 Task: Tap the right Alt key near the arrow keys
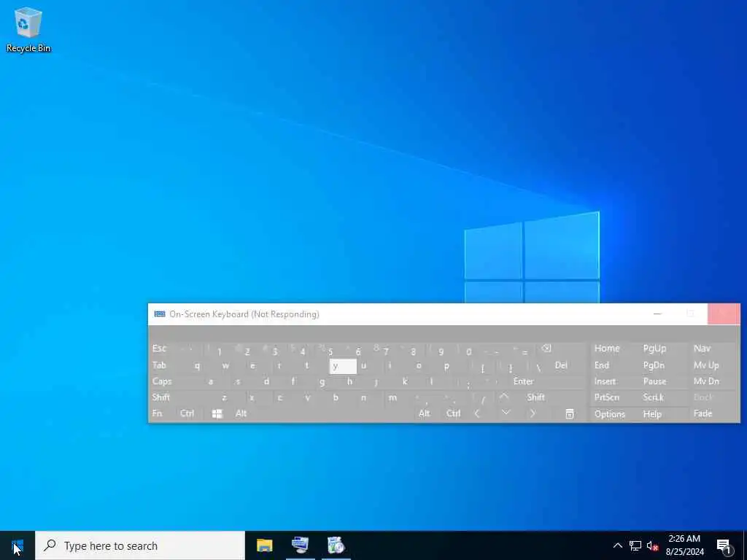[x=424, y=413]
